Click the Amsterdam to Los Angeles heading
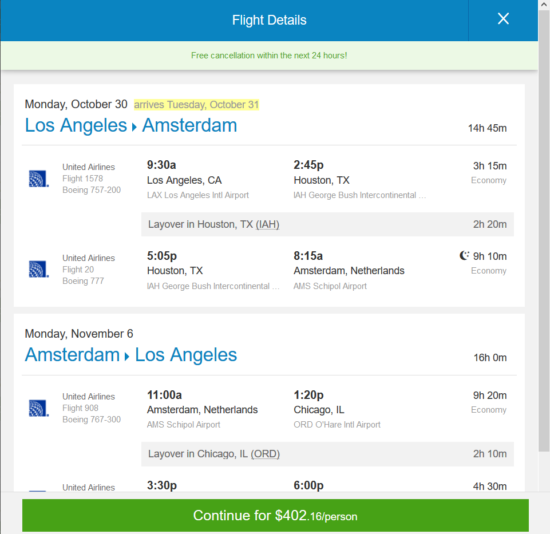The image size is (550, 534). tap(131, 355)
